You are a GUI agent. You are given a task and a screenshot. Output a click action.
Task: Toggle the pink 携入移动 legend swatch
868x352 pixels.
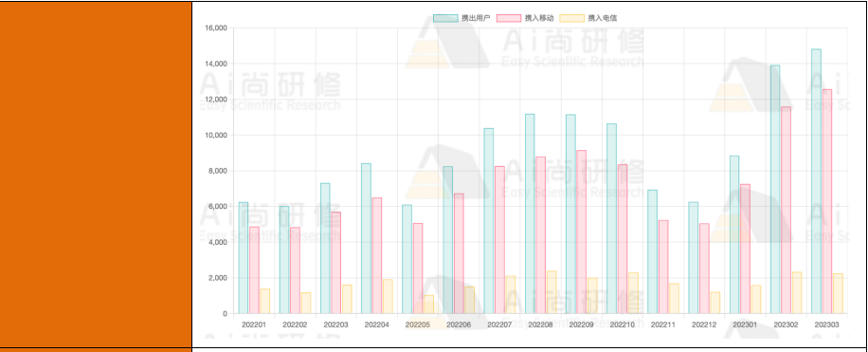509,18
